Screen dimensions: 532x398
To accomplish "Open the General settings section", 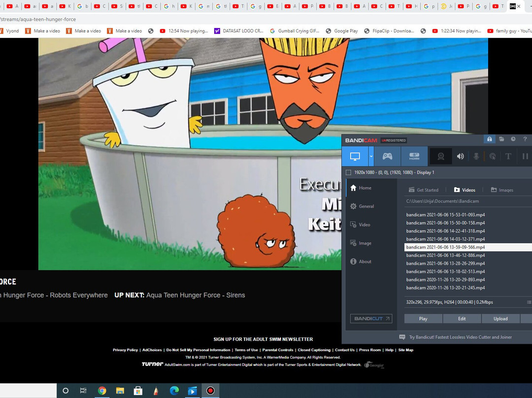I will [x=366, y=206].
